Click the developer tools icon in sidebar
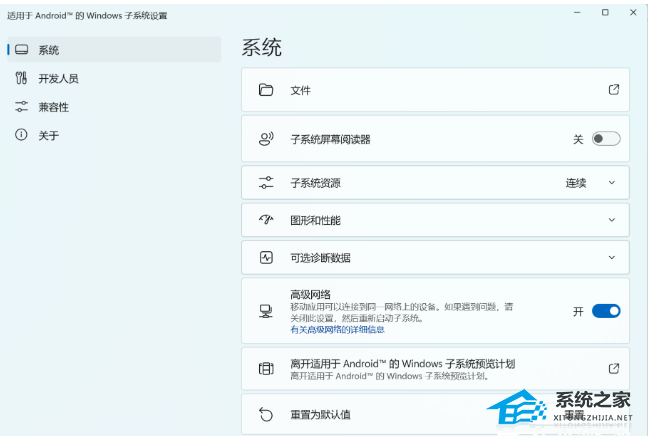648x436 pixels. (x=21, y=78)
